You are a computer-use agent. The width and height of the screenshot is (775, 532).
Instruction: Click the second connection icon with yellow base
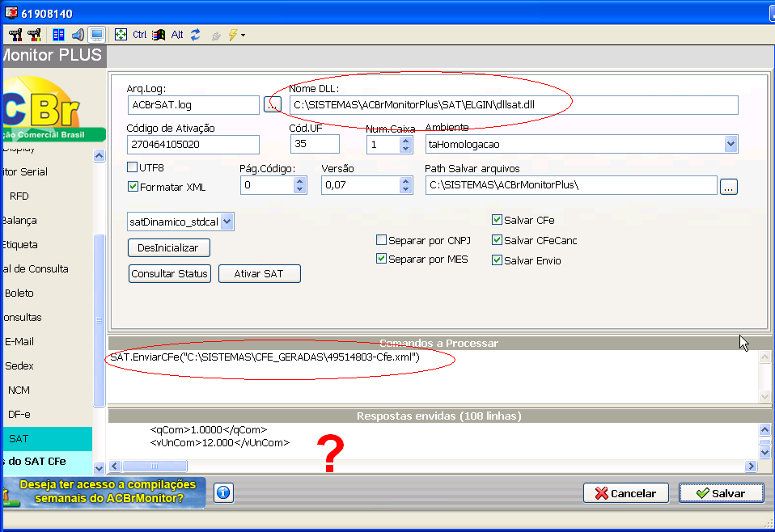tap(35, 35)
